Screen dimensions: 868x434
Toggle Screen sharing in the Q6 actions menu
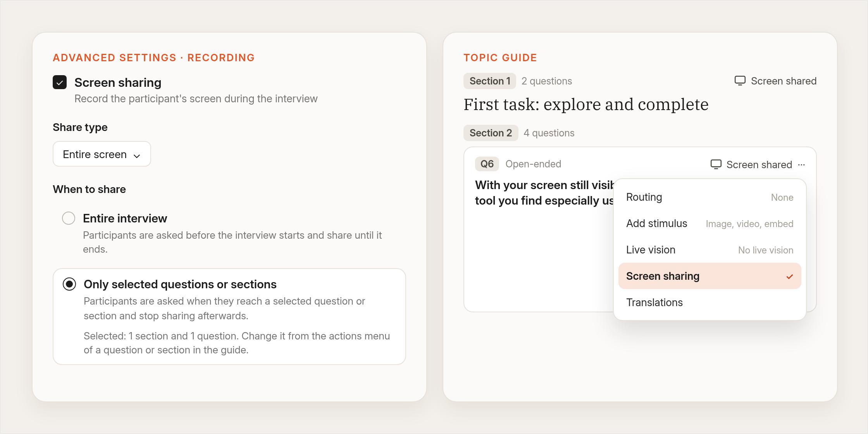point(710,276)
